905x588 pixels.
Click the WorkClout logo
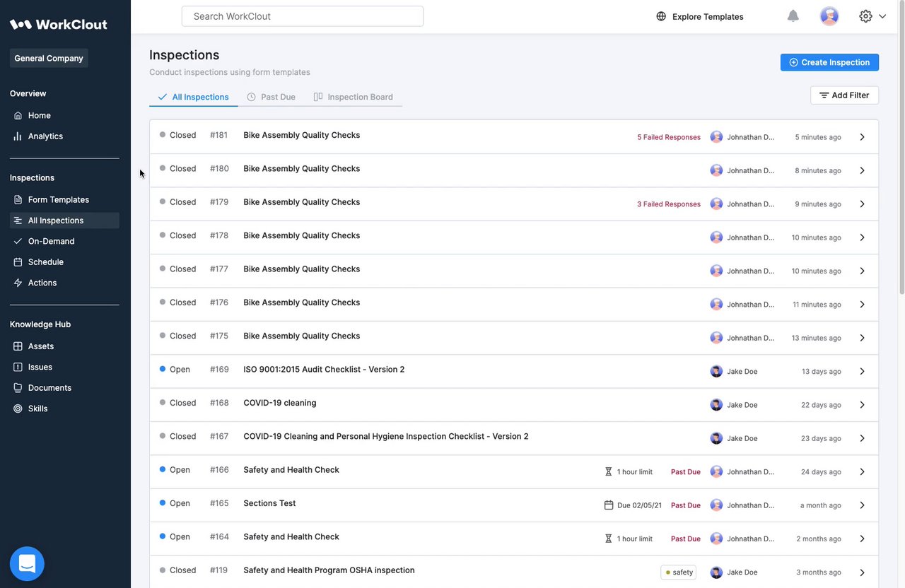click(x=59, y=24)
